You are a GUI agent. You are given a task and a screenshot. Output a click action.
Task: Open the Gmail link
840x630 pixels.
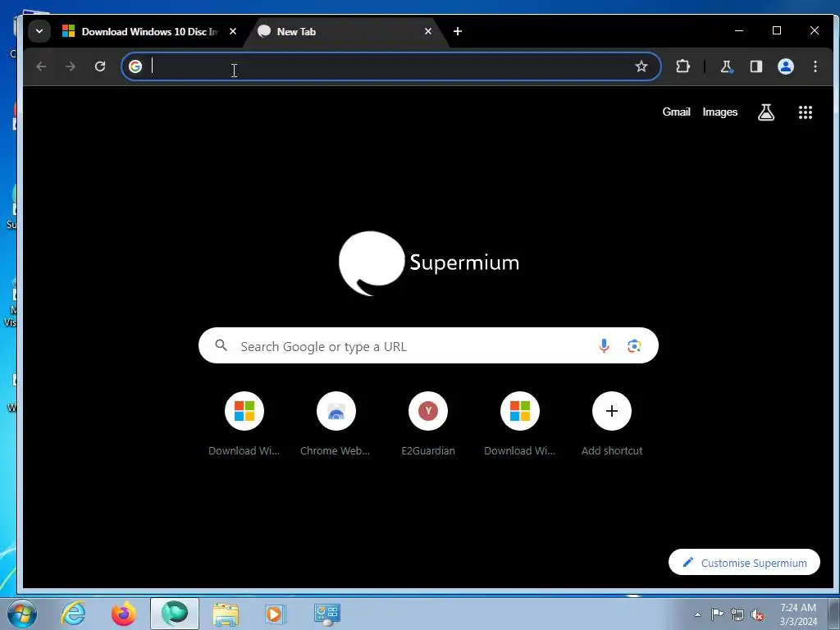[x=676, y=112]
